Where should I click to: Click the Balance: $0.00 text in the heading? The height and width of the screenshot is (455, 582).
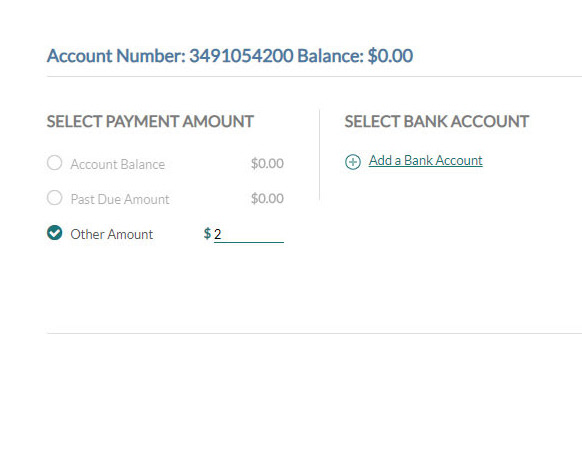[355, 56]
